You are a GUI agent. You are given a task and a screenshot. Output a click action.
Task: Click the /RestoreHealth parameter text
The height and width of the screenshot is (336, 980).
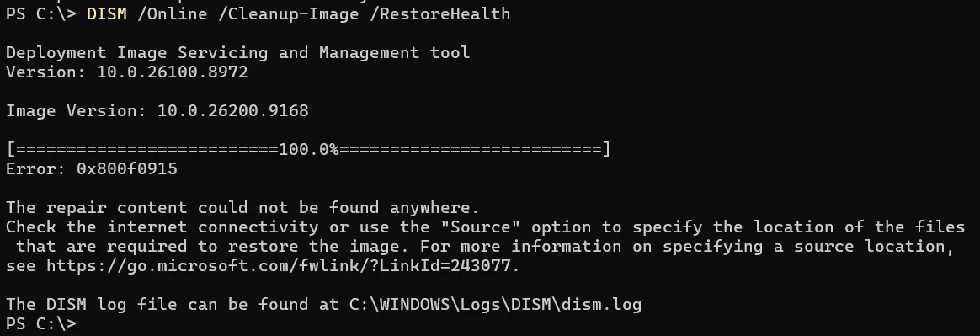(x=440, y=13)
